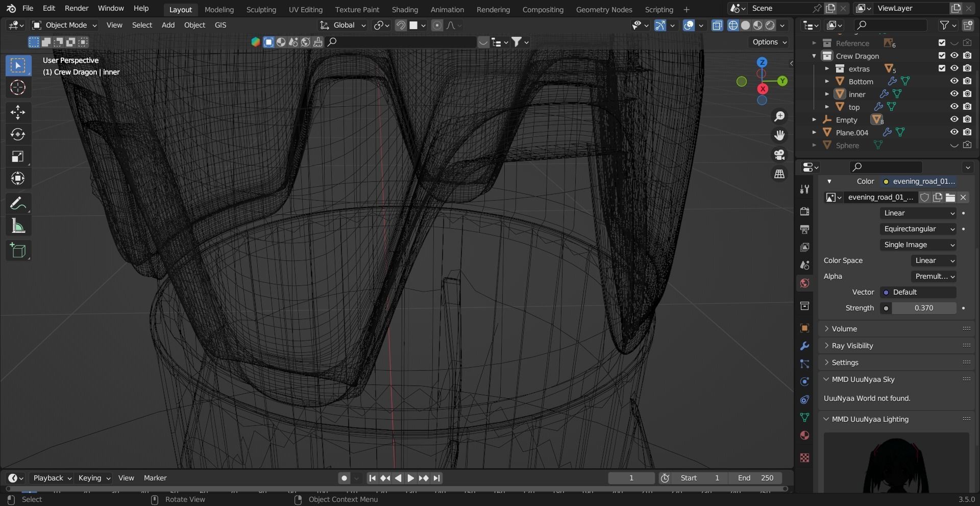Play the animation forward
Image resolution: width=980 pixels, height=506 pixels.
tap(410, 478)
